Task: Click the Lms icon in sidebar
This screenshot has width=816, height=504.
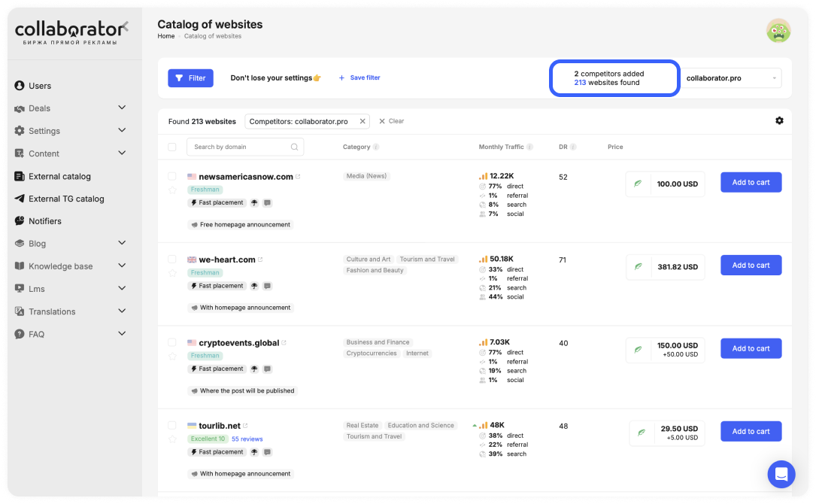Action: click(20, 288)
